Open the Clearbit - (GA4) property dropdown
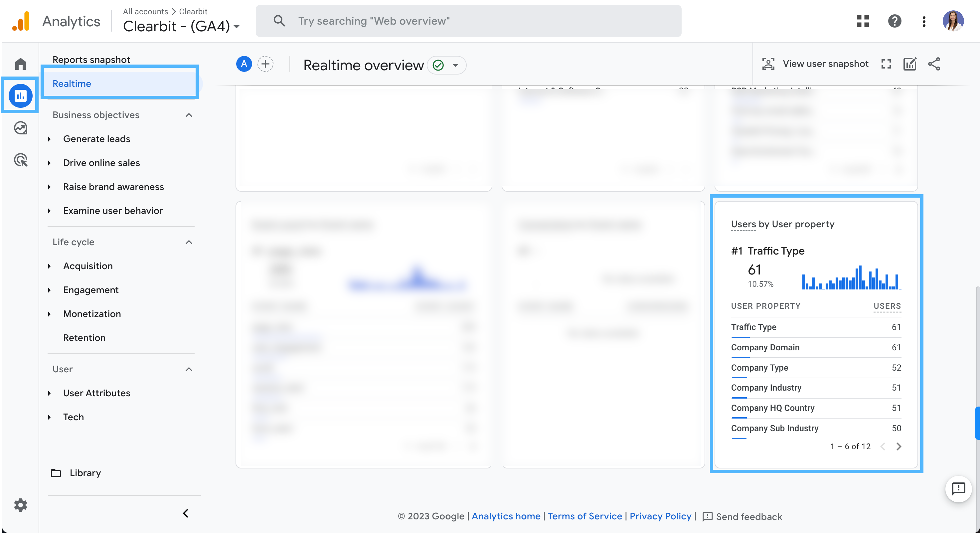The height and width of the screenshot is (533, 980). [x=182, y=26]
